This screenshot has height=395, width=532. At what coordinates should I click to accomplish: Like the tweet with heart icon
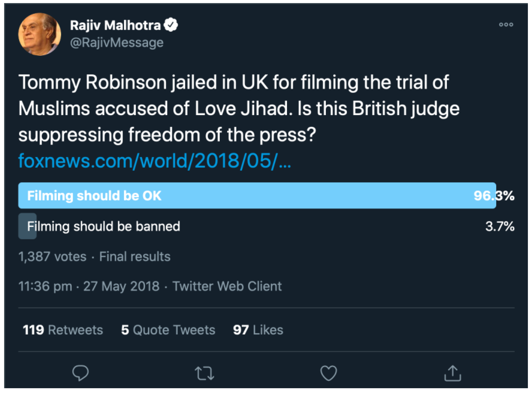[x=328, y=373]
